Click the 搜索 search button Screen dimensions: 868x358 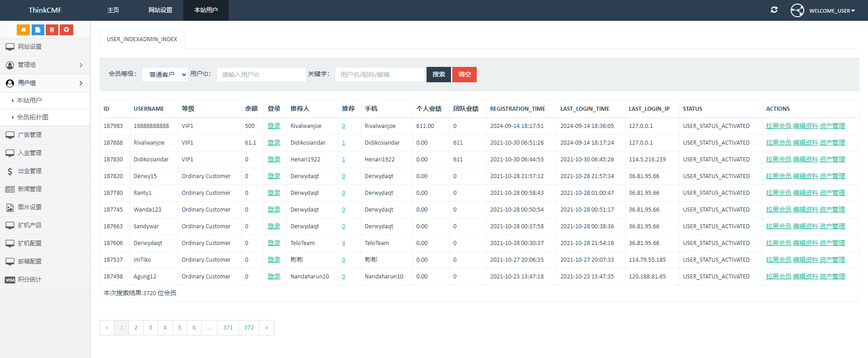click(438, 75)
